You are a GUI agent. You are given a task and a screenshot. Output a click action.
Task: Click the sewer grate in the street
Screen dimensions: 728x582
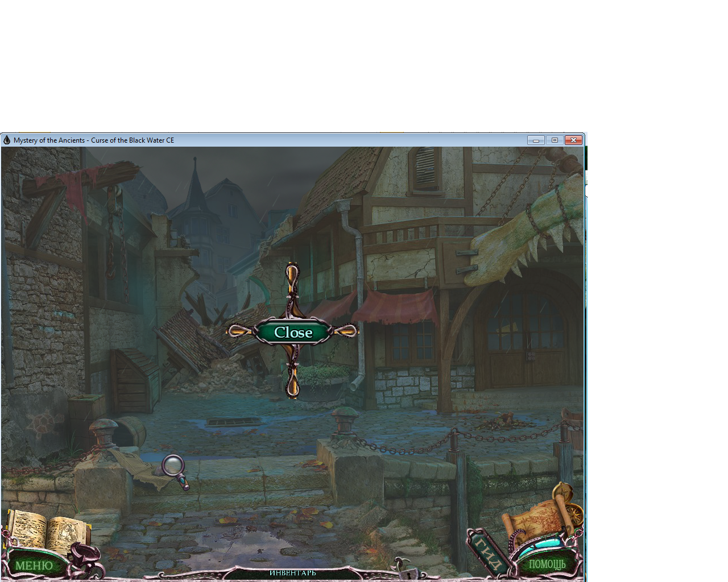click(233, 422)
